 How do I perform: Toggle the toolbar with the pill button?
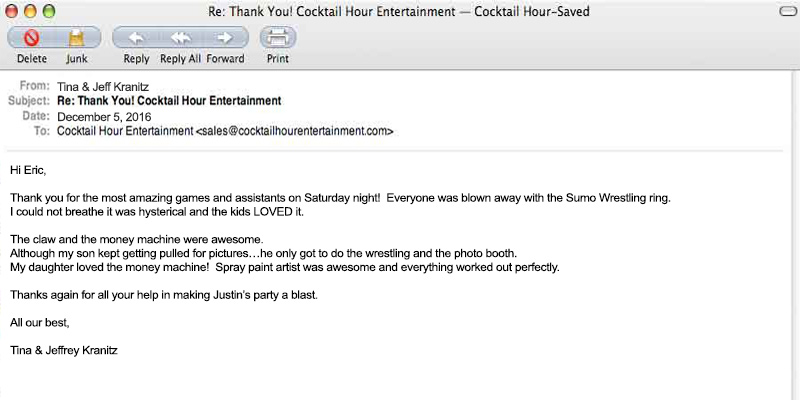coord(785,11)
